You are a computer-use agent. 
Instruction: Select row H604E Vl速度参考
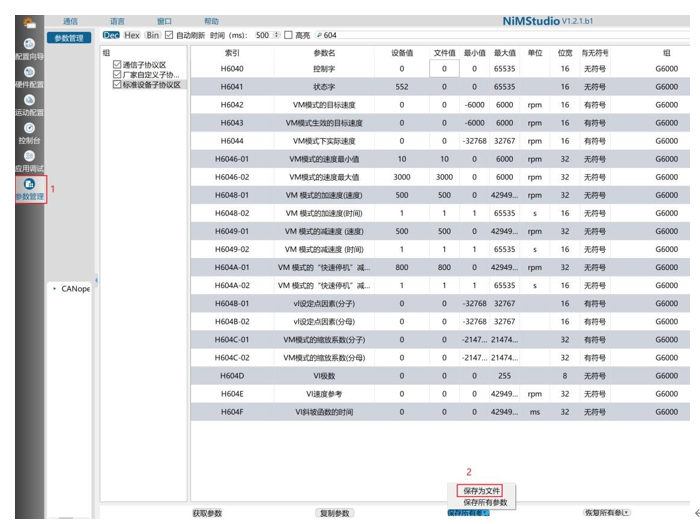click(x=440, y=394)
